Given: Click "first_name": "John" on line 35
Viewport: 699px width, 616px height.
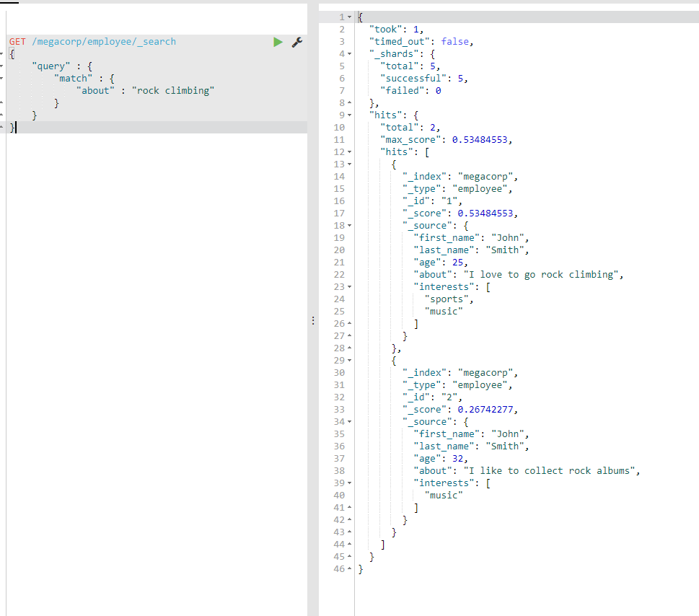Looking at the screenshot, I should click(471, 434).
